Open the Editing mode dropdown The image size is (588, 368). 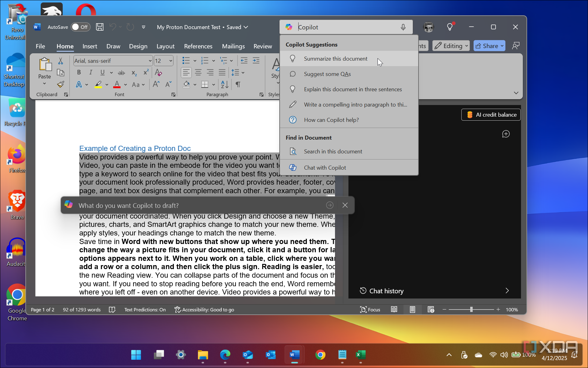451,46
